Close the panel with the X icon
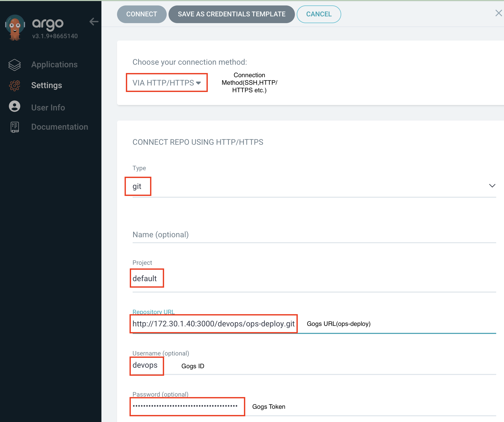This screenshot has height=422, width=504. (x=498, y=13)
